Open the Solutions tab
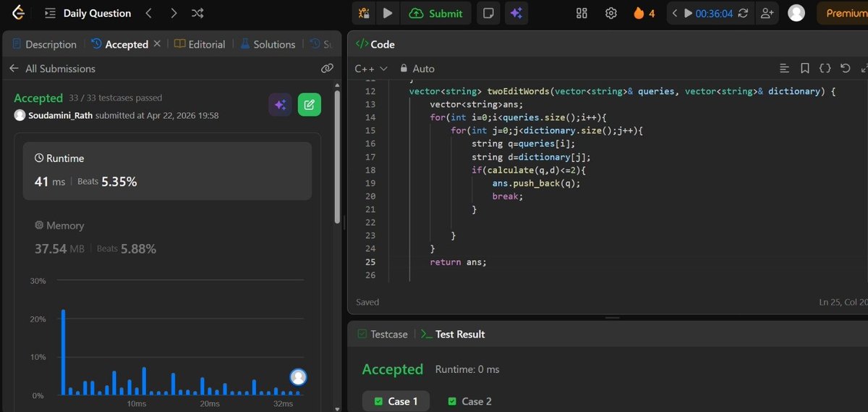Screen dimensions: 868x412 [267, 44]
